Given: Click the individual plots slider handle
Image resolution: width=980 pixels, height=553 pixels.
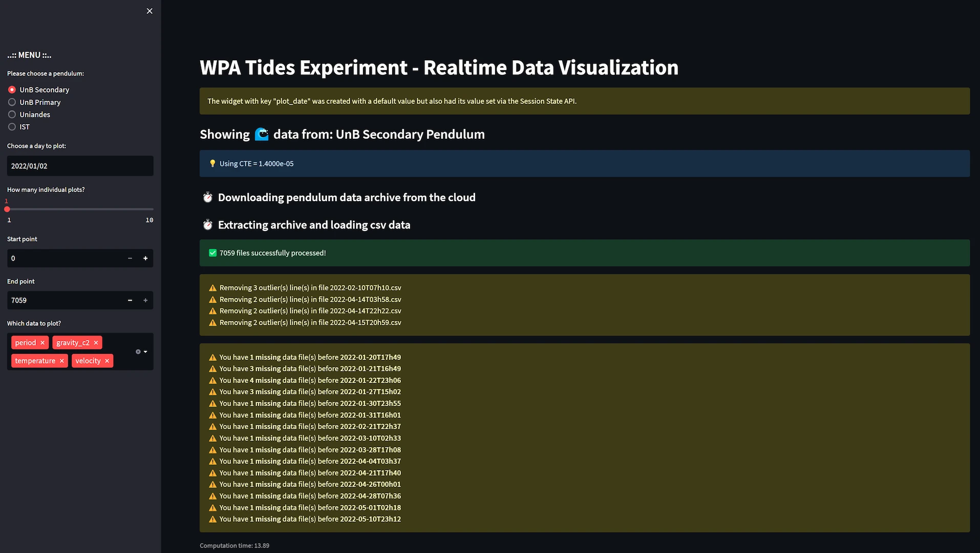Looking at the screenshot, I should (7, 209).
